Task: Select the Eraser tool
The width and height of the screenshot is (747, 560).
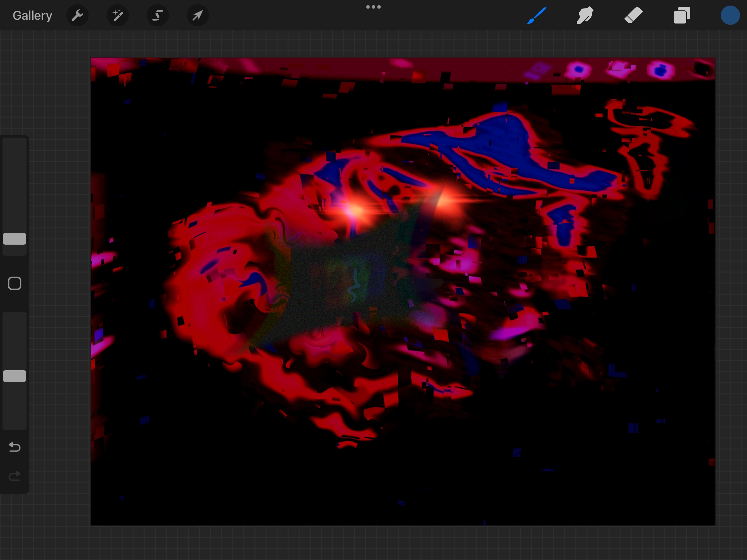Action: pyautogui.click(x=633, y=16)
